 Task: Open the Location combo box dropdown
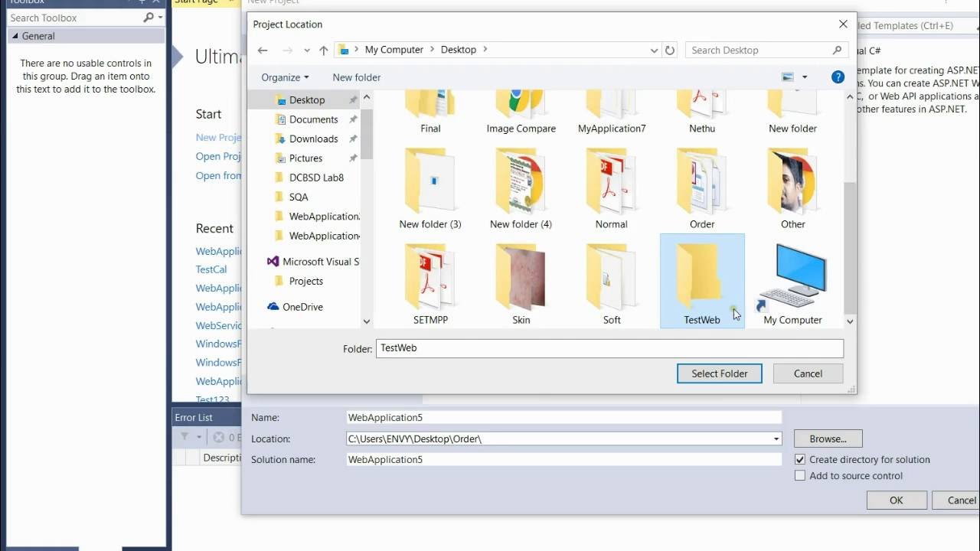coord(776,439)
